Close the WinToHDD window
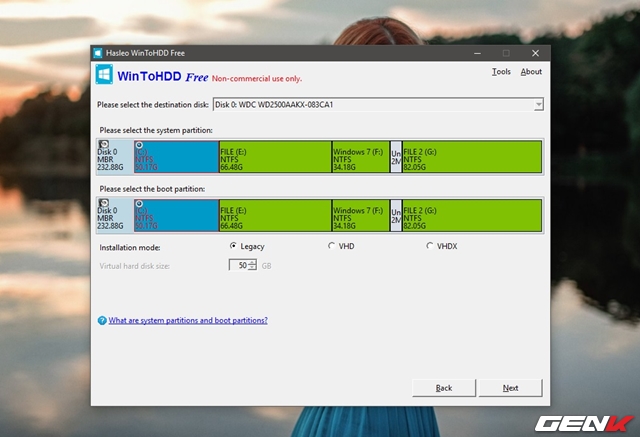The height and width of the screenshot is (437, 640). [536, 53]
